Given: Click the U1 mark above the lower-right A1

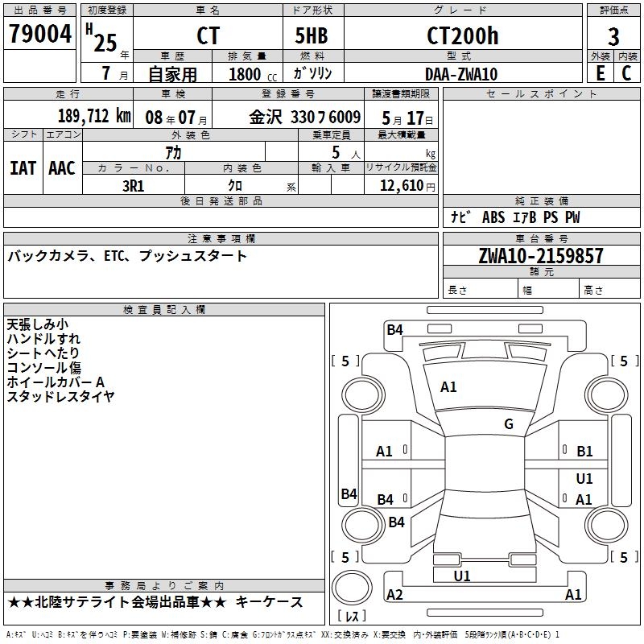Looking at the screenshot, I should (584, 479).
